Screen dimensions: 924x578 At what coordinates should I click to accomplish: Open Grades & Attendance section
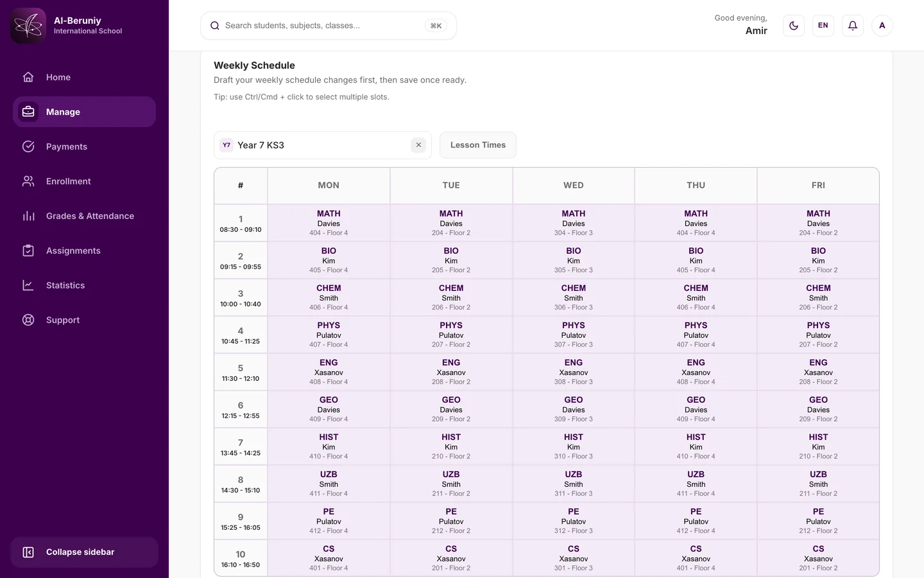[x=84, y=216]
